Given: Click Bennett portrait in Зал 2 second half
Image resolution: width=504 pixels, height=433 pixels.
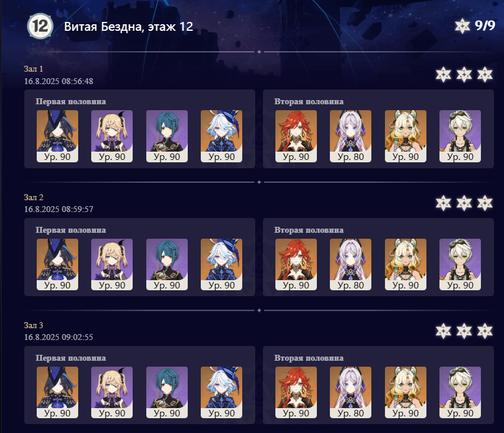Looking at the screenshot, I should (x=460, y=264).
